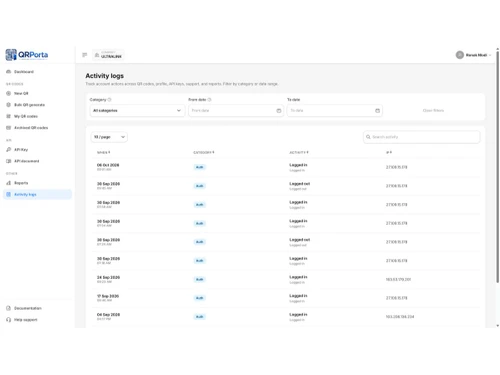This screenshot has height=375, width=500.
Task: Click the user avatar picture
Action: click(x=460, y=55)
